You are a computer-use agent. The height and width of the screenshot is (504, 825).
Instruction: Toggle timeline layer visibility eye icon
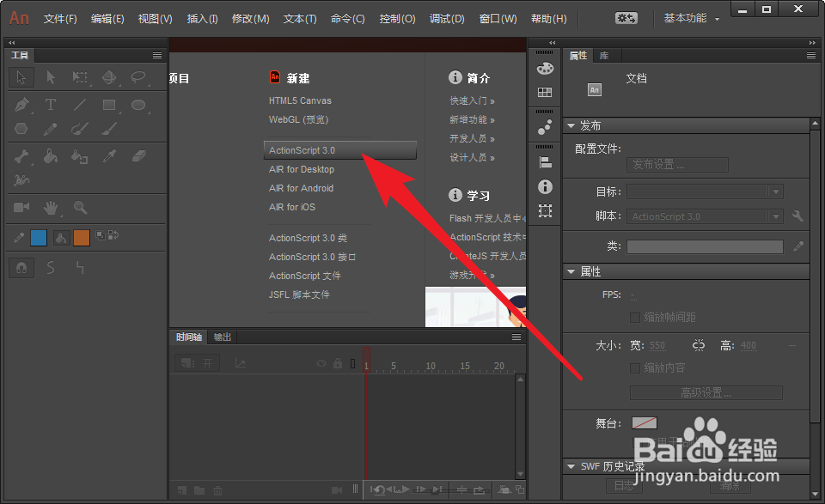point(321,363)
